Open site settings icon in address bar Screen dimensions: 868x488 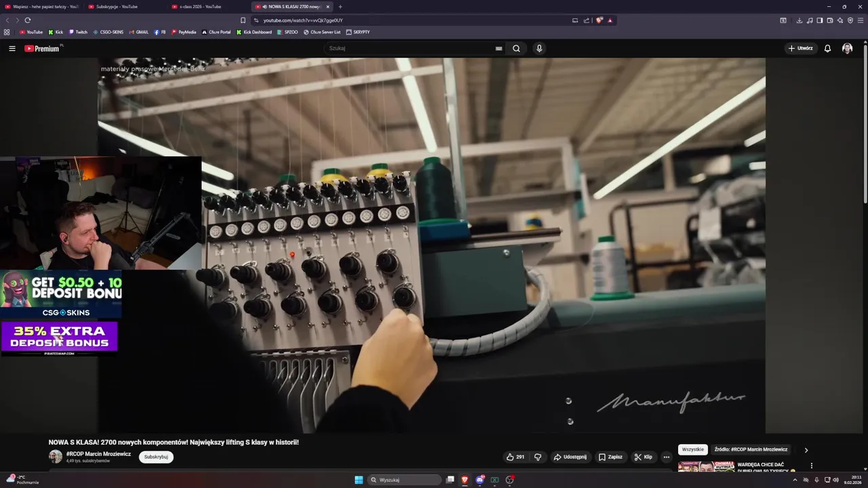[x=256, y=20]
